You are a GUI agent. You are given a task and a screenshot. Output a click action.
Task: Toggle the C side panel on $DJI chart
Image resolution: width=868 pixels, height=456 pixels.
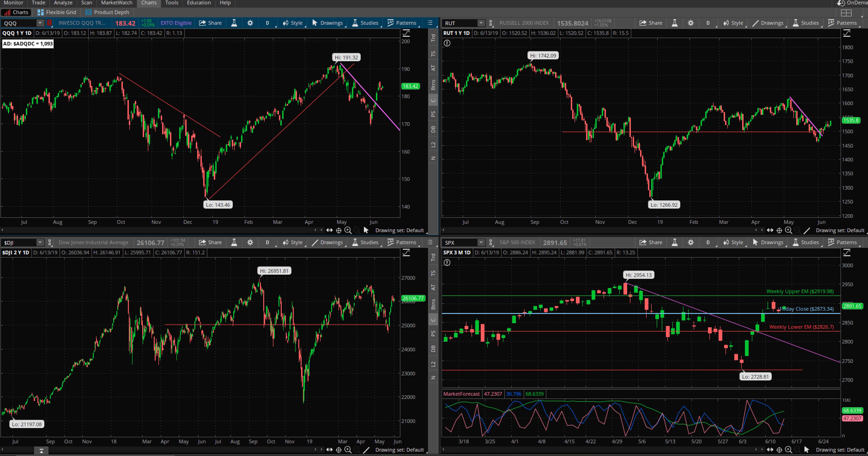(x=433, y=319)
